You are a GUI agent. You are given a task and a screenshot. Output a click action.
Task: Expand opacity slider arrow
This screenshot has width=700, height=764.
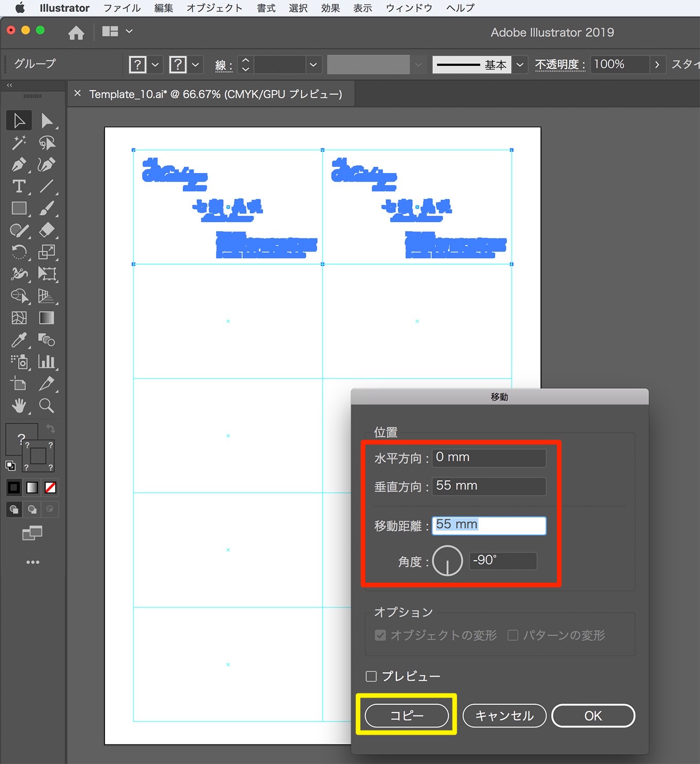pos(657,65)
